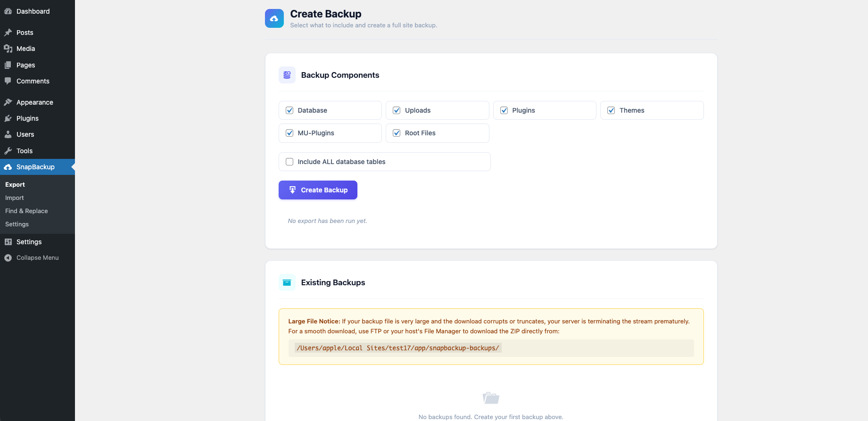The image size is (868, 421).
Task: Click the Media library icon
Action: [8, 49]
